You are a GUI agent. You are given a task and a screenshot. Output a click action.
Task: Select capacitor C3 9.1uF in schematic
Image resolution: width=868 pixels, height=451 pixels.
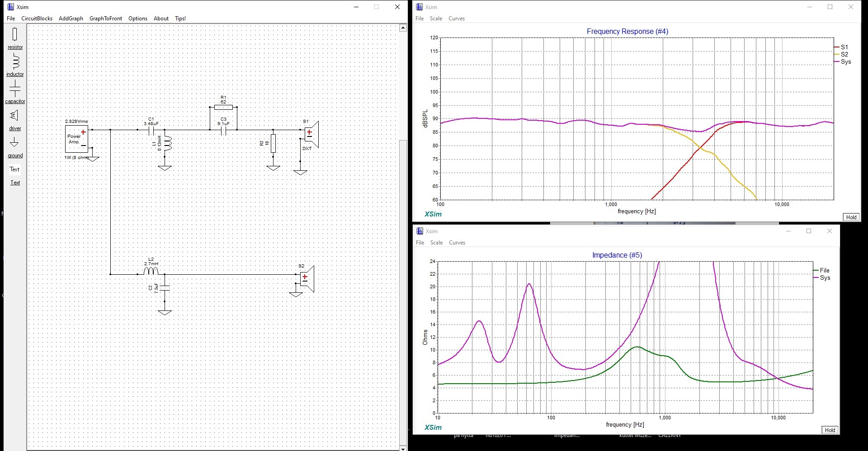pyautogui.click(x=223, y=130)
